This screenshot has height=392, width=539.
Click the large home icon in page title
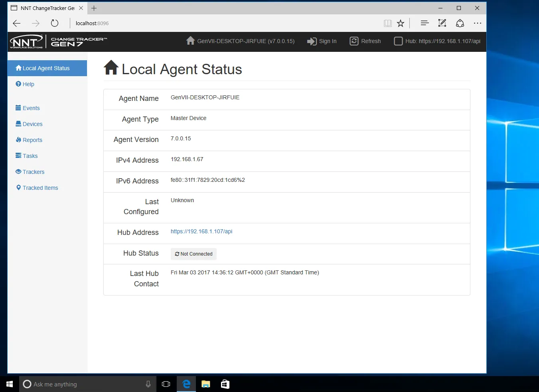[x=111, y=67]
